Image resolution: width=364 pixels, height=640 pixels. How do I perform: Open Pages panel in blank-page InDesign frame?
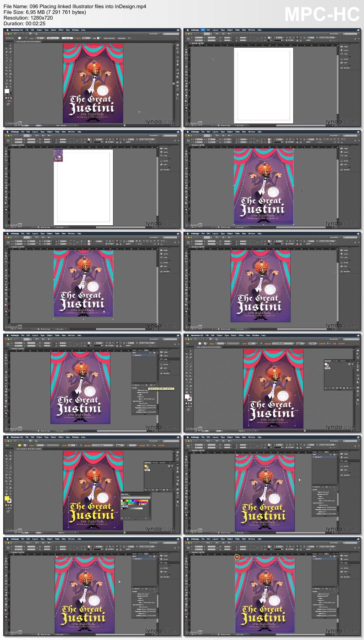[x=344, y=46]
